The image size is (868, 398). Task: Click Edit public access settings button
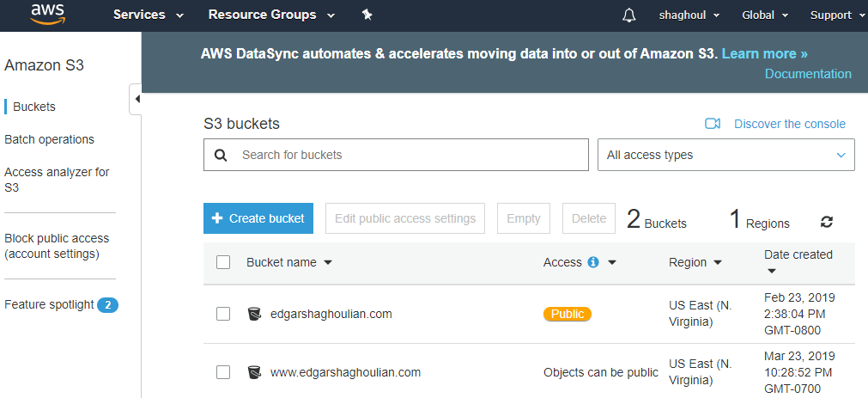point(405,218)
